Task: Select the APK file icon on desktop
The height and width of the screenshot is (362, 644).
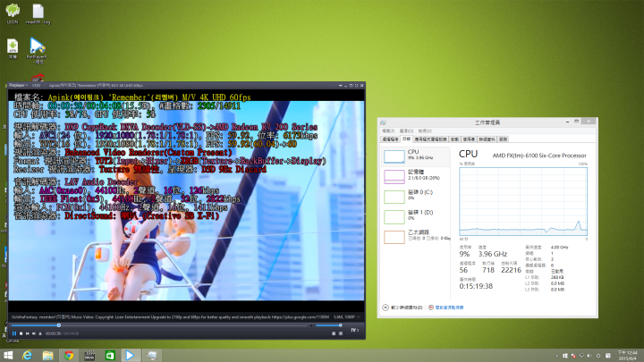Action: (13, 48)
